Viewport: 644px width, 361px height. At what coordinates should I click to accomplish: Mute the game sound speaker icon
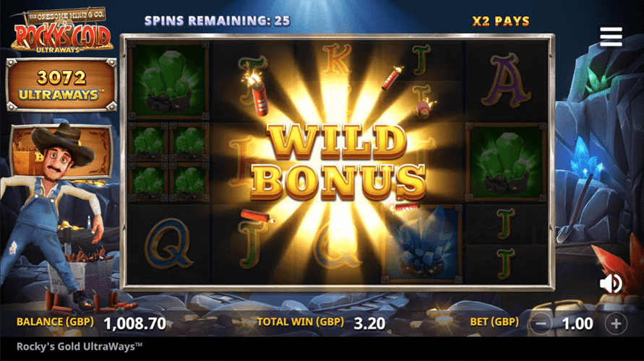pos(611,283)
